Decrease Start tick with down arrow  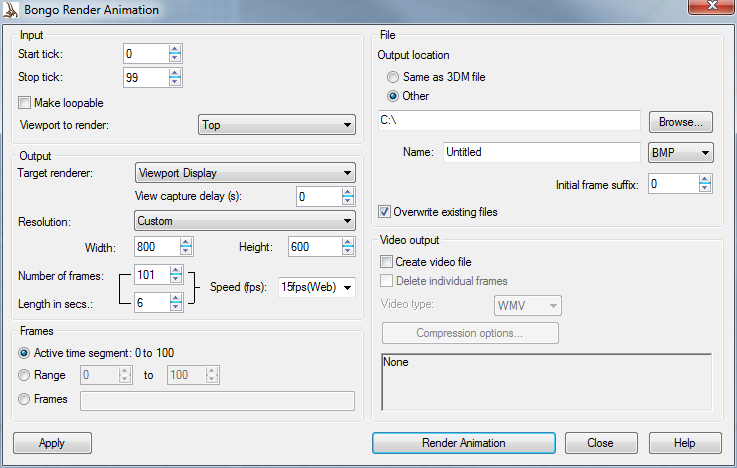(175, 58)
